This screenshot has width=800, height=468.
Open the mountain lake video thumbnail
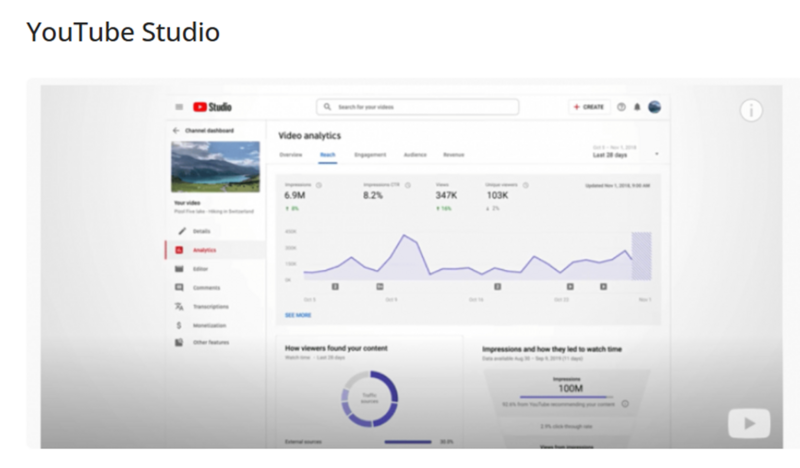coord(215,167)
